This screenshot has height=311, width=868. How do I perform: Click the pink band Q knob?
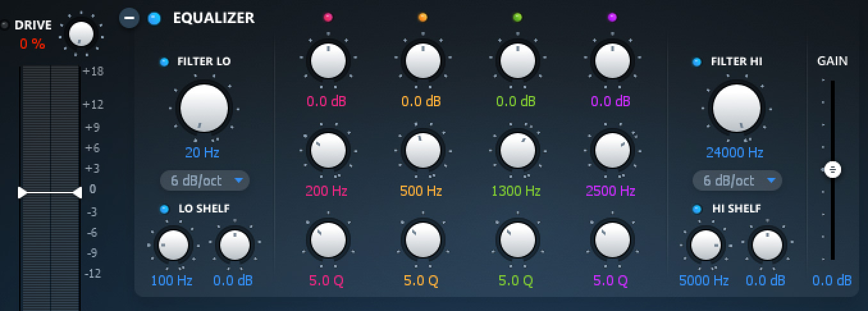click(x=328, y=239)
